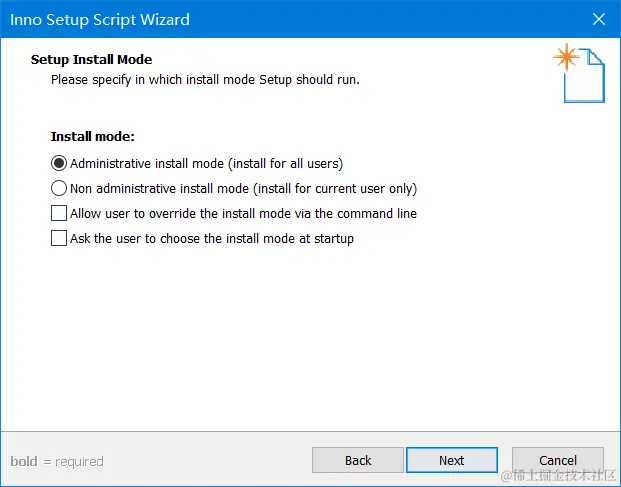
Task: Click the Inno Setup Script Wizard title
Action: pos(100,19)
